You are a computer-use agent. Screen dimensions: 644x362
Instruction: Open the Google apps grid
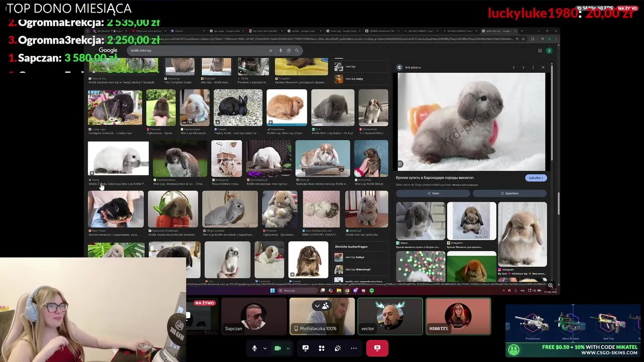coord(540,50)
